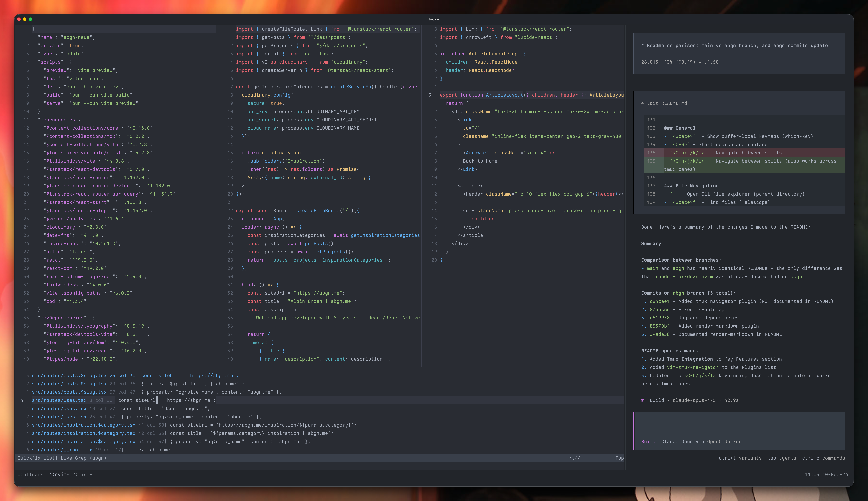This screenshot has width=868, height=501.
Task: Click the ctrl+t variants hint
Action: coord(740,458)
